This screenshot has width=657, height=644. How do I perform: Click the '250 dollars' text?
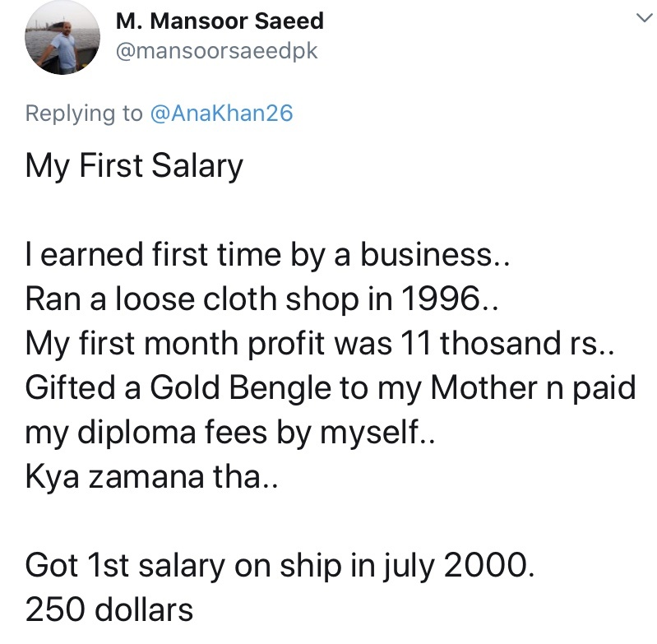point(109,610)
